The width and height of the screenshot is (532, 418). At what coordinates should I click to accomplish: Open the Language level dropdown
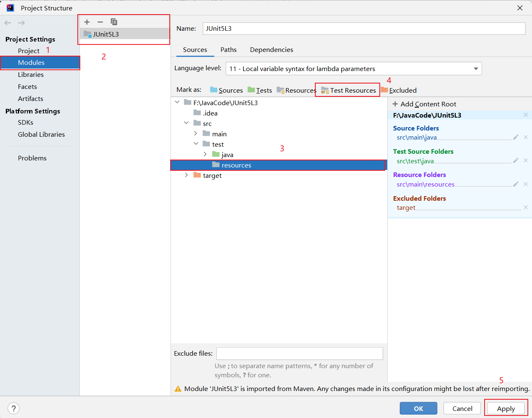[476, 69]
